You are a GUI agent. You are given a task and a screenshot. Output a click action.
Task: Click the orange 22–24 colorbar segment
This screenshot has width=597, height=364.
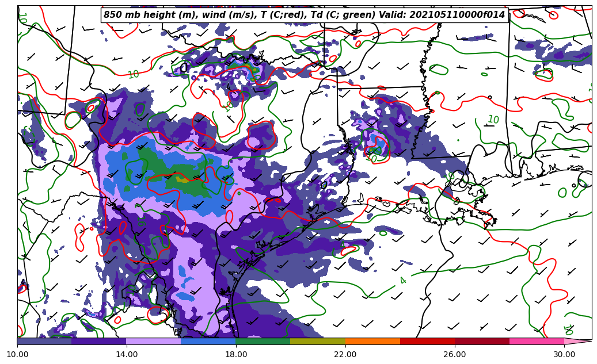pyautogui.click(x=372, y=341)
